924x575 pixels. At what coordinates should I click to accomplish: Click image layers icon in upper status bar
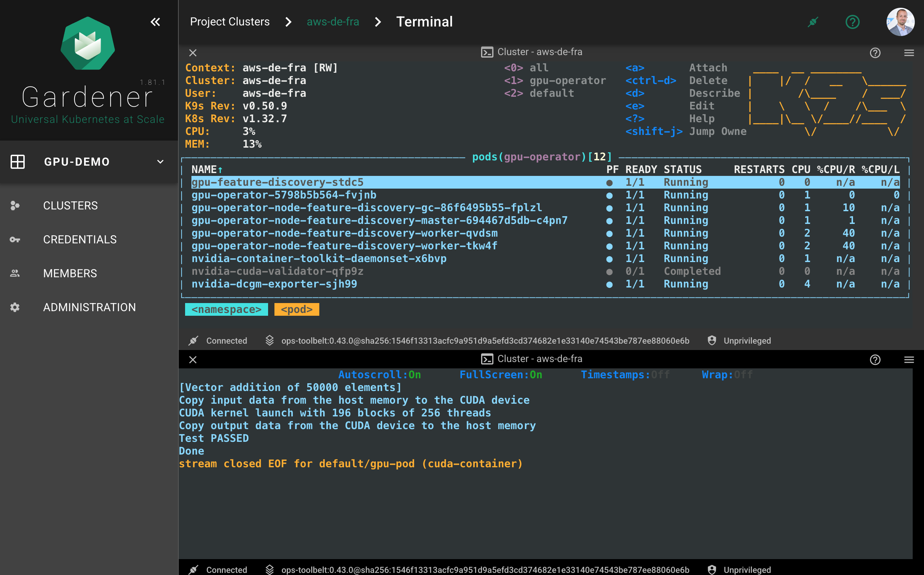coord(269,341)
